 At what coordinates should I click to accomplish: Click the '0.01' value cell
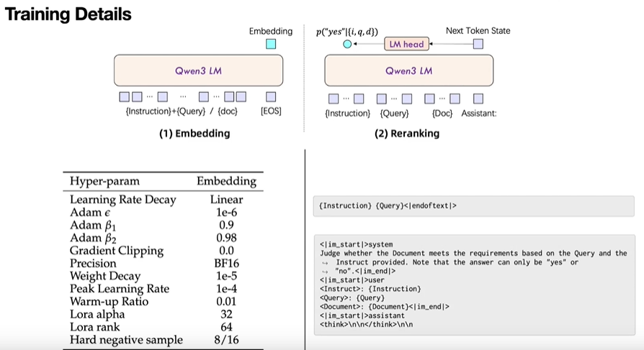click(x=226, y=302)
